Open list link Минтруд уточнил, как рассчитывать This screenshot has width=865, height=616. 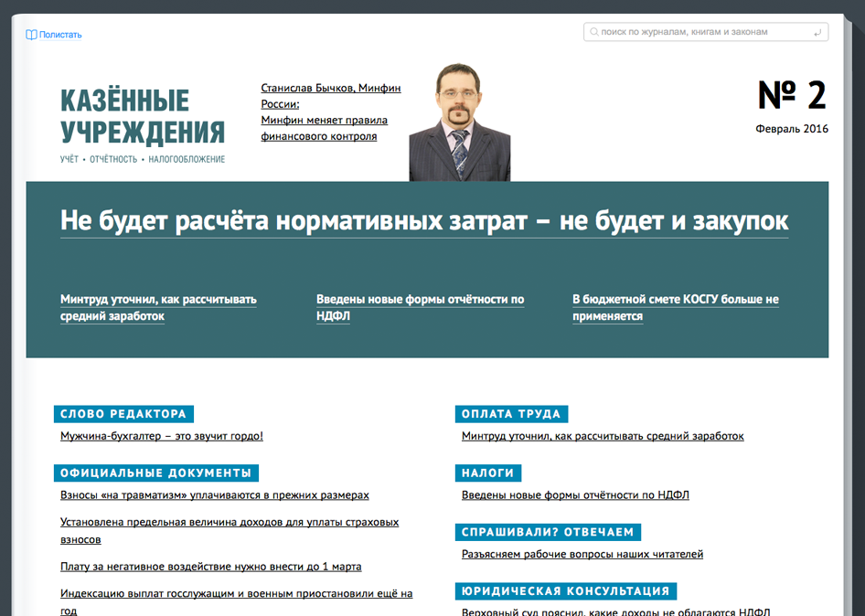[603, 436]
